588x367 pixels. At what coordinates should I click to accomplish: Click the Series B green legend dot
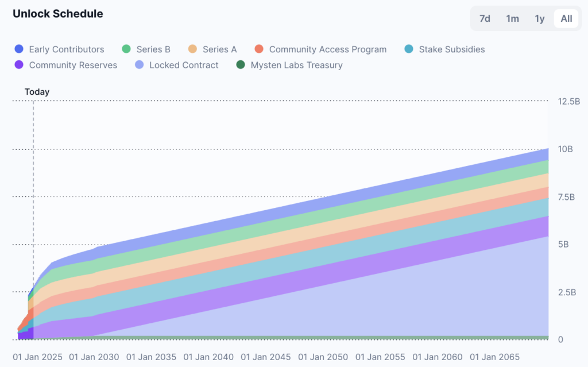tap(127, 49)
